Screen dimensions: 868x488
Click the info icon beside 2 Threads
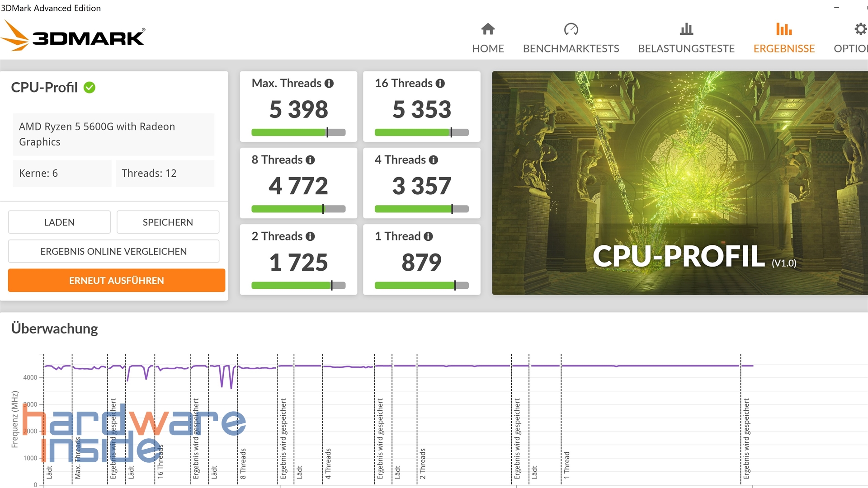(310, 236)
